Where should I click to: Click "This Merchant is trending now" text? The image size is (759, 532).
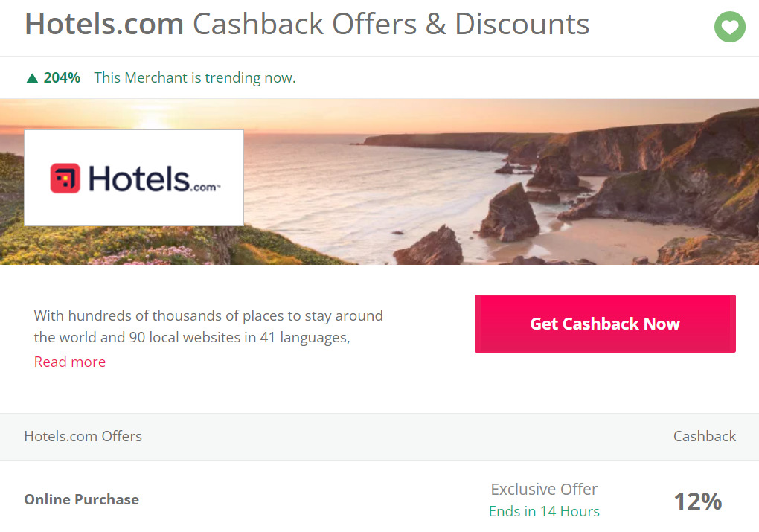pyautogui.click(x=195, y=77)
